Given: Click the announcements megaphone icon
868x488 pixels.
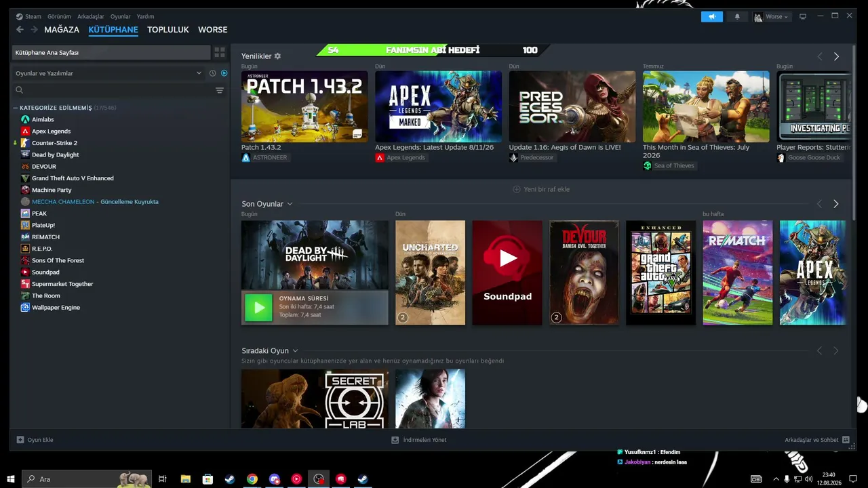Looking at the screenshot, I should pyautogui.click(x=712, y=16).
